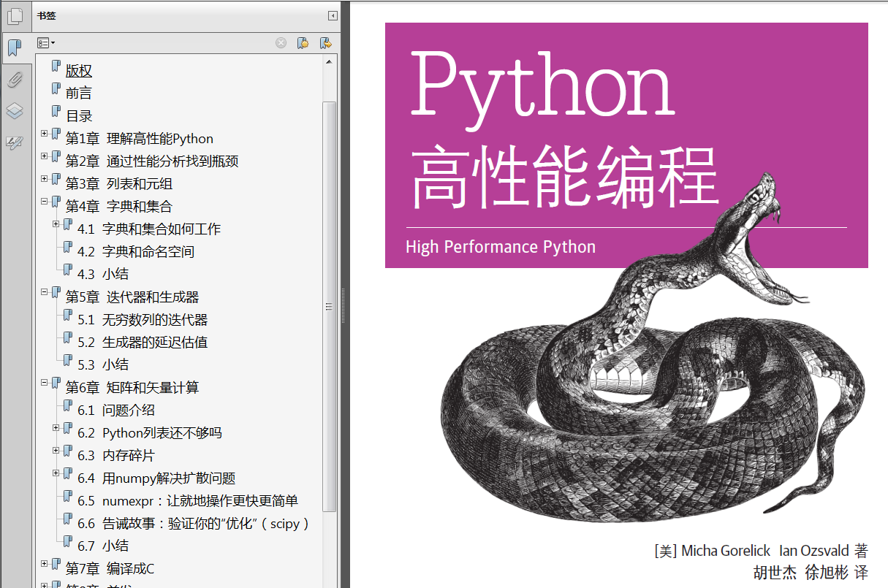Open the Page Thumbnails panel icon

(x=15, y=15)
